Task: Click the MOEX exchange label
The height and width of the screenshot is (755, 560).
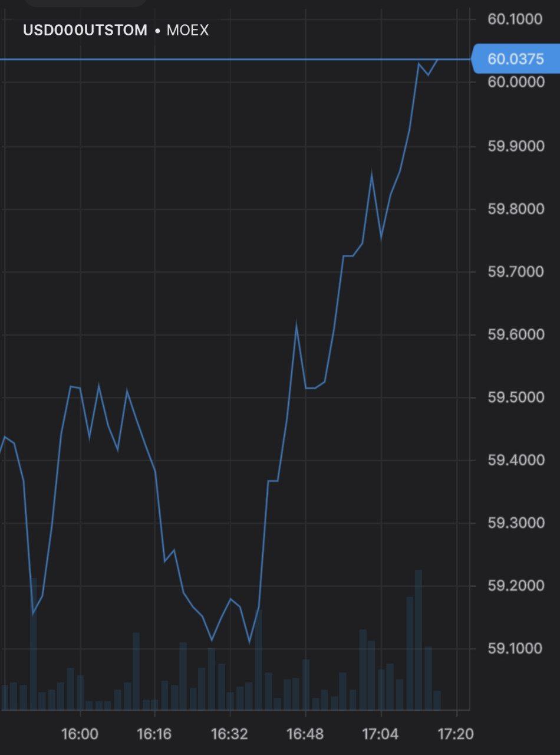Action: tap(187, 30)
